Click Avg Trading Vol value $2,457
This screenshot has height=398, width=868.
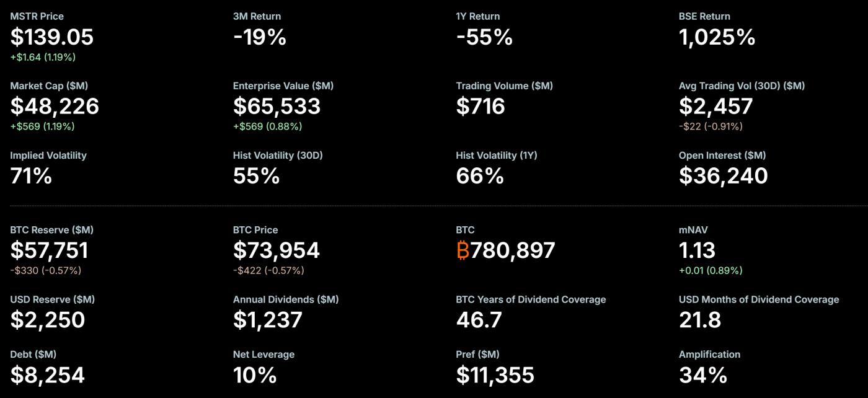pos(715,107)
